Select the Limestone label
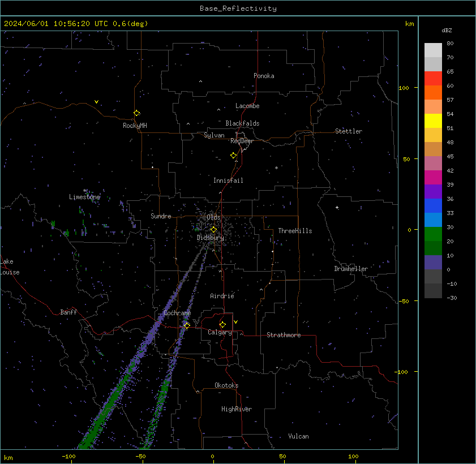This screenshot has width=476, height=464. click(84, 197)
